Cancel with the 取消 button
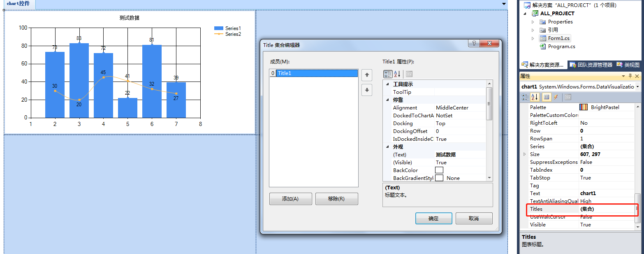This screenshot has height=254, width=644. click(x=474, y=219)
